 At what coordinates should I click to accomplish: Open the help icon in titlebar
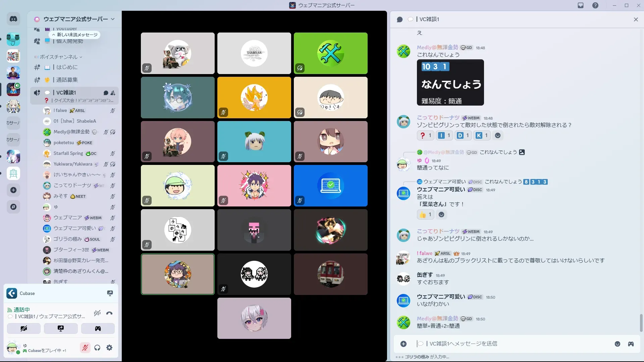coord(595,5)
